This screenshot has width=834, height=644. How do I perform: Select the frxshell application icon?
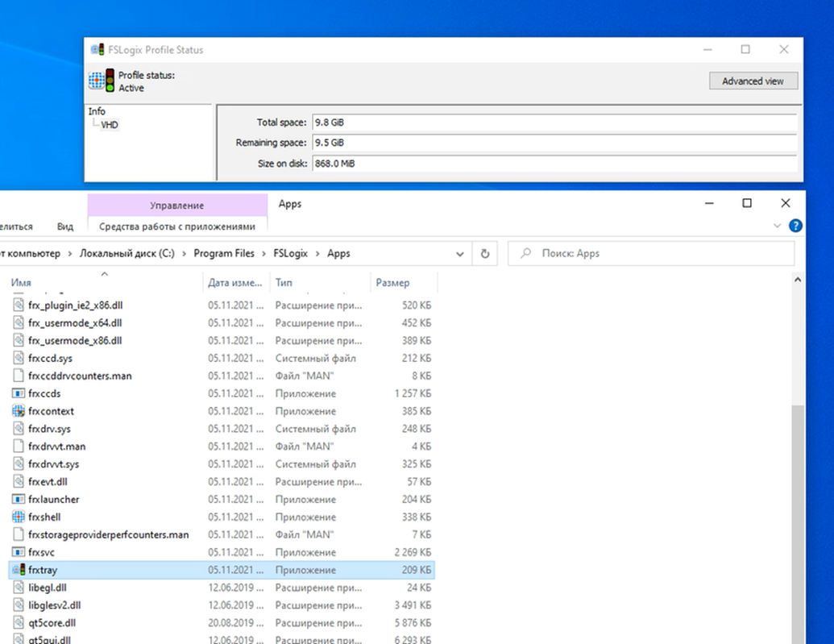point(19,517)
